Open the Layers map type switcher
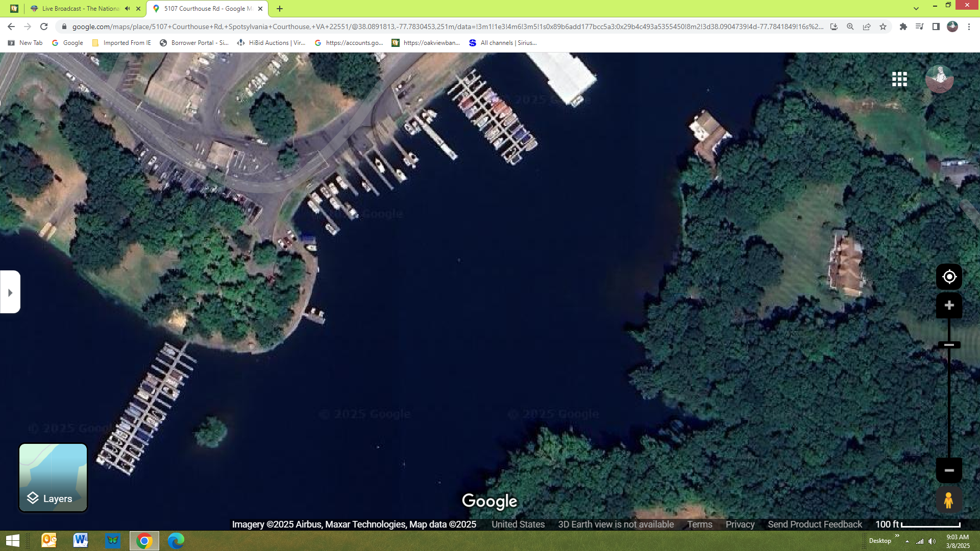Screen dimensions: 980x551 point(53,478)
